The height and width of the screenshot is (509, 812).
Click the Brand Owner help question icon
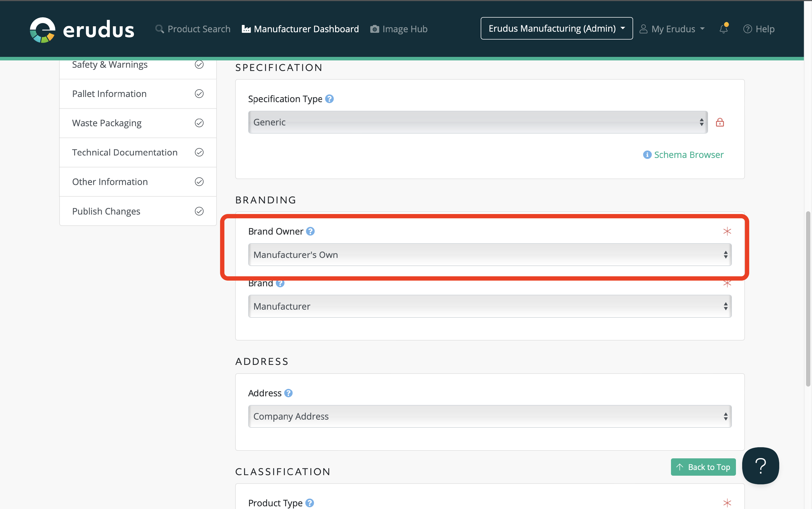point(310,231)
